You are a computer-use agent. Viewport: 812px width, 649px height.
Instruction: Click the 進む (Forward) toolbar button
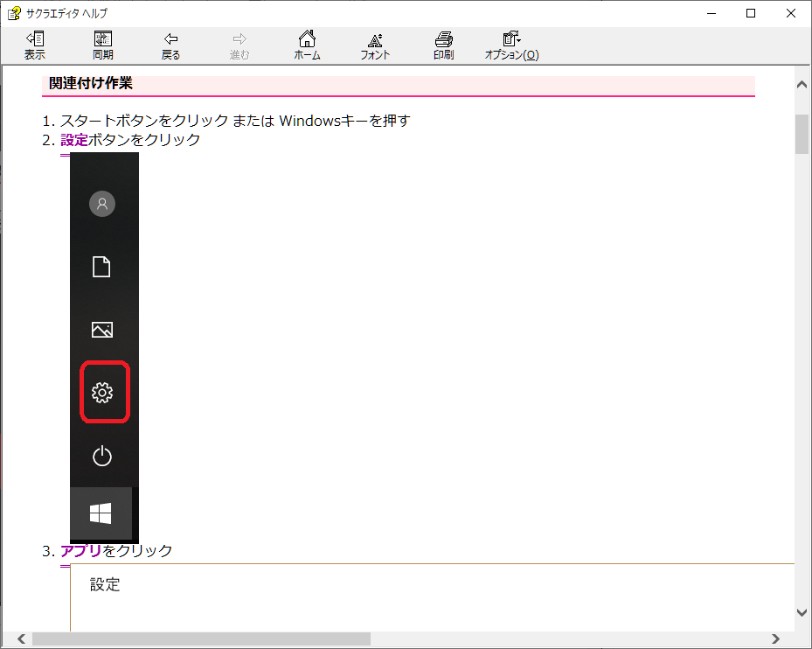click(239, 45)
